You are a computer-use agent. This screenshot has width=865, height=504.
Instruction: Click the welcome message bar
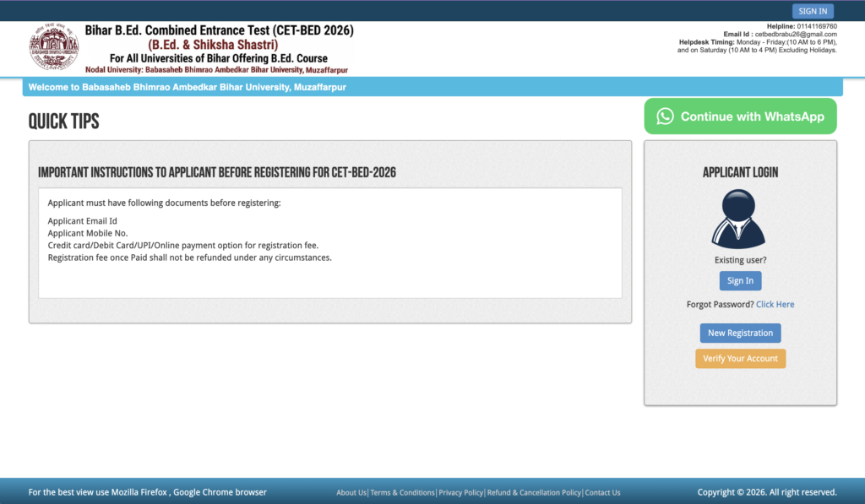tap(188, 86)
